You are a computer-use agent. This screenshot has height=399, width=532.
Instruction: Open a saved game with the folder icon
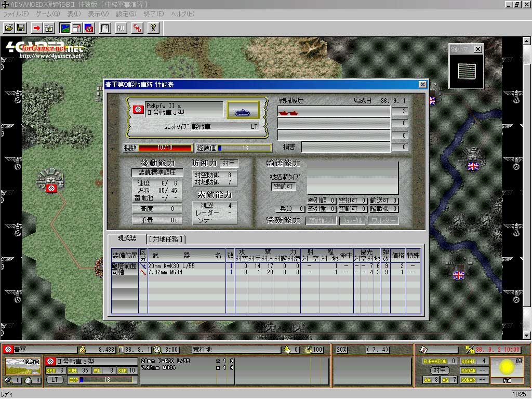click(x=9, y=28)
